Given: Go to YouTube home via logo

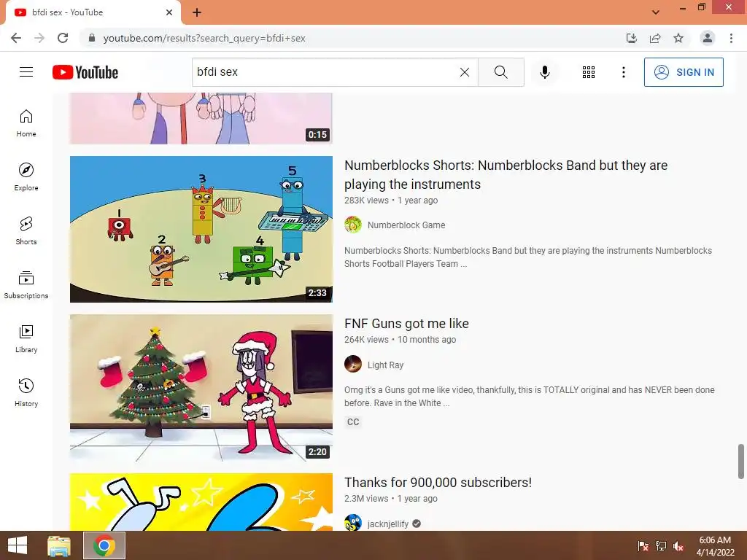Looking at the screenshot, I should point(85,72).
